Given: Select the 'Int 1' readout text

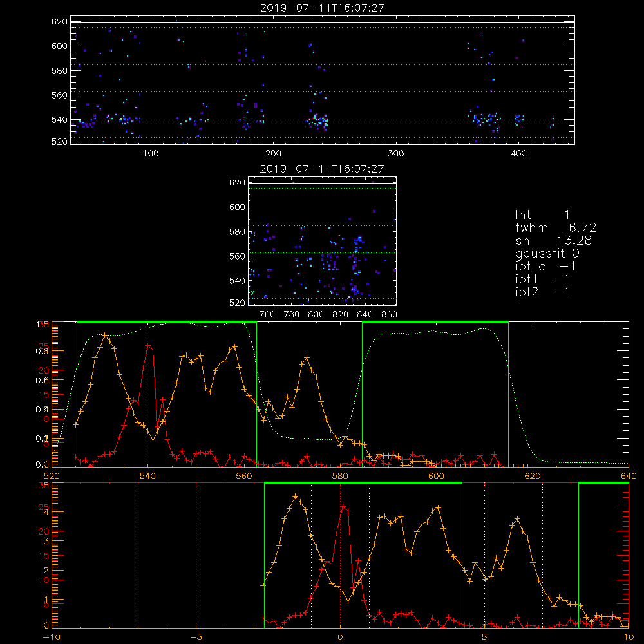Looking at the screenshot, I should (x=542, y=215).
